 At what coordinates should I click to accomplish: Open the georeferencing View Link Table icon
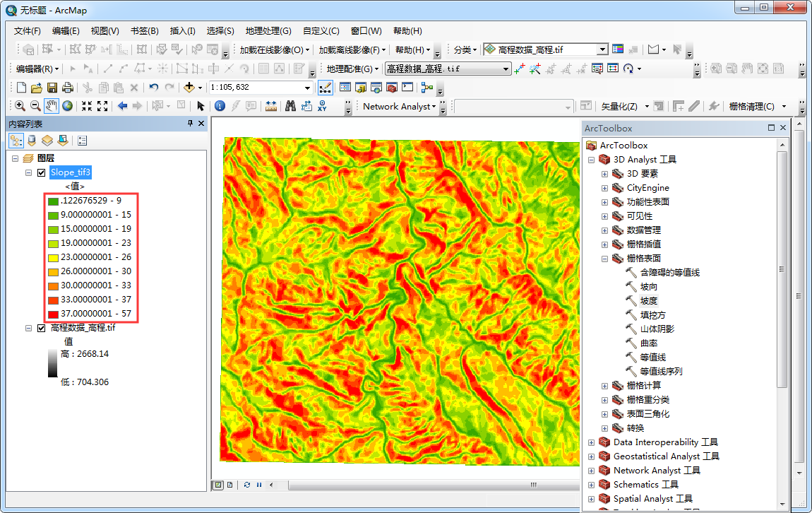613,69
